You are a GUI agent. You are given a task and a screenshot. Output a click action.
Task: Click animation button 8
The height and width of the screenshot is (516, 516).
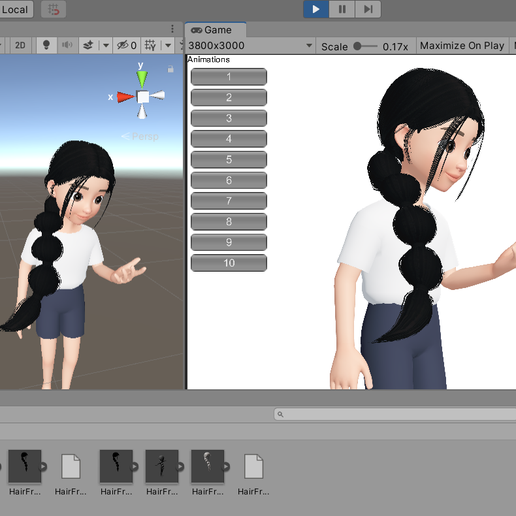[x=229, y=221]
